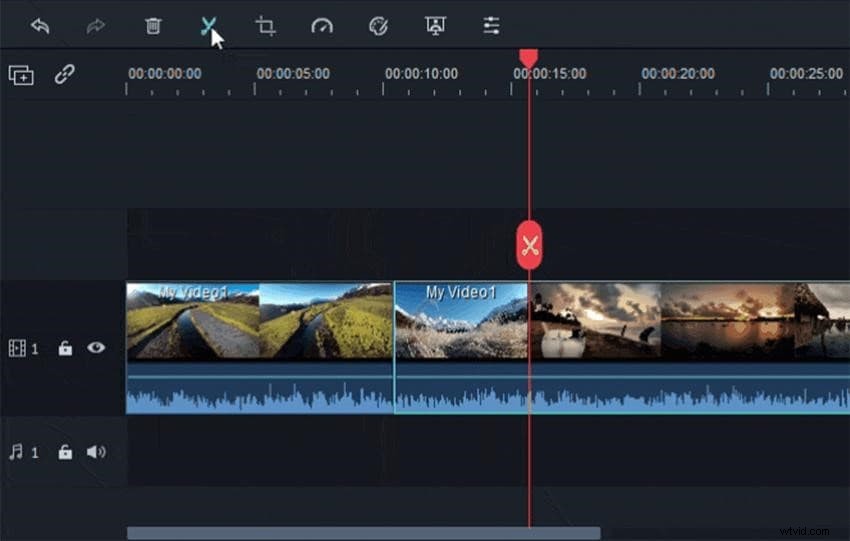Open the Color palette tool
This screenshot has width=850, height=541.
pos(378,25)
